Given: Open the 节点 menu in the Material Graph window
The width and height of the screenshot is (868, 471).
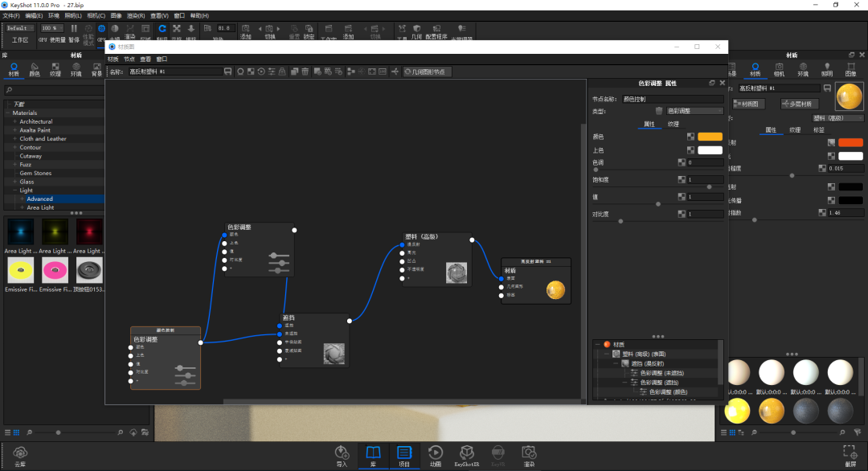Looking at the screenshot, I should pos(129,59).
